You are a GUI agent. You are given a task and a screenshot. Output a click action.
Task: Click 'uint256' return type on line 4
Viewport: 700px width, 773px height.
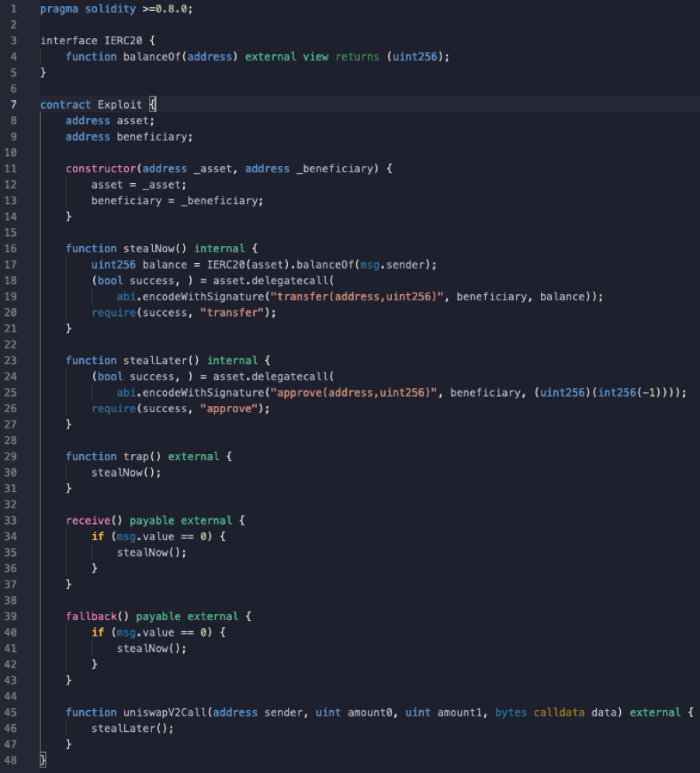414,57
